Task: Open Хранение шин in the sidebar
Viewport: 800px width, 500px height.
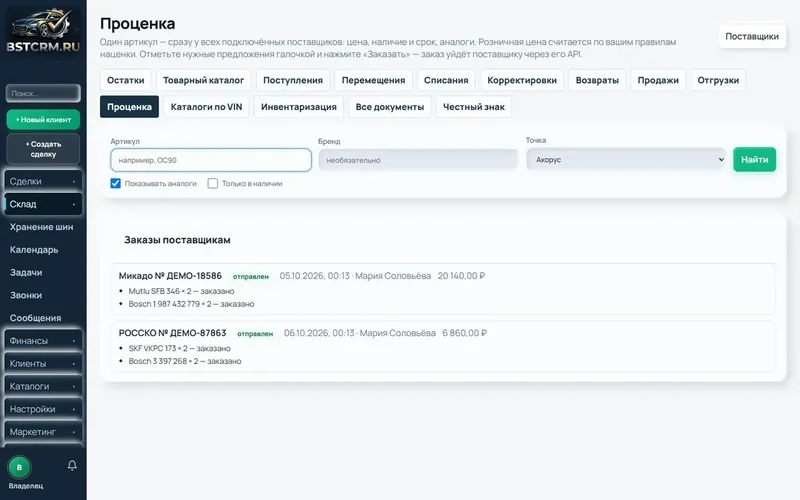Action: coord(41,227)
